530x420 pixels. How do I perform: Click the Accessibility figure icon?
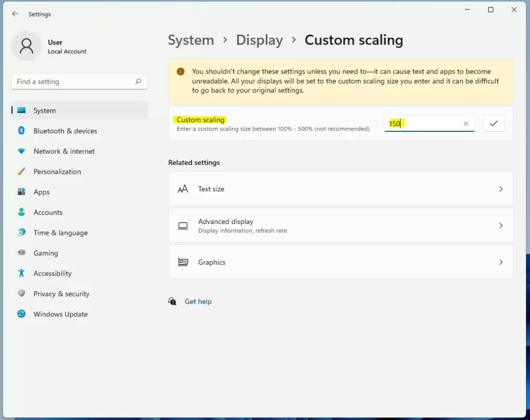pyautogui.click(x=21, y=273)
